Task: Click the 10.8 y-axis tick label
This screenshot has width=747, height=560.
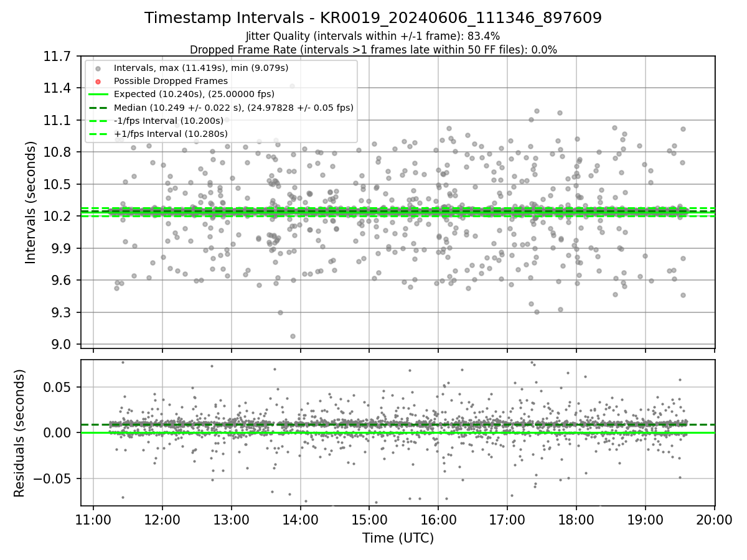Action: 57,152
